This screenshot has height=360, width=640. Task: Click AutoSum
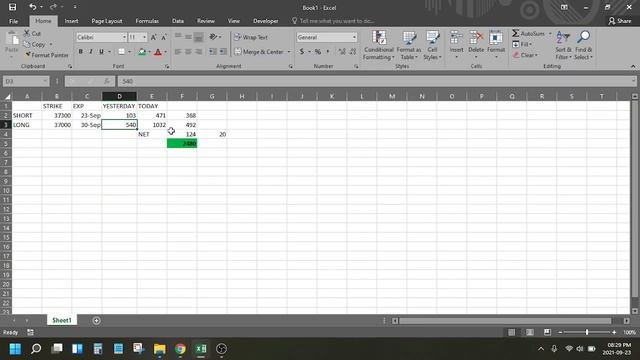(529, 33)
